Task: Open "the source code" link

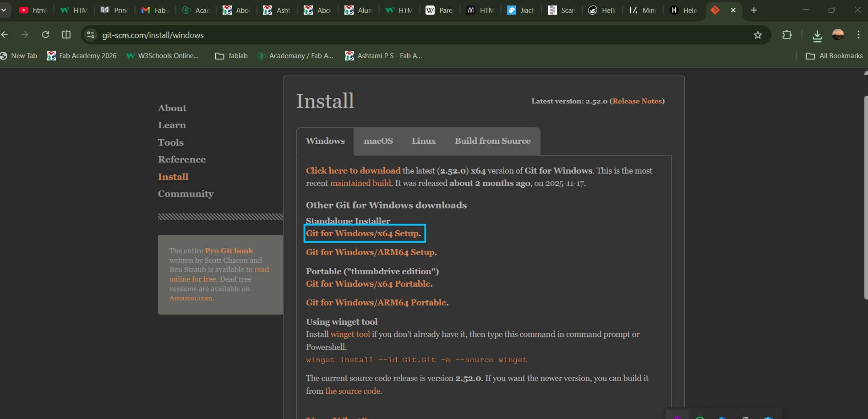Action: [x=353, y=391]
